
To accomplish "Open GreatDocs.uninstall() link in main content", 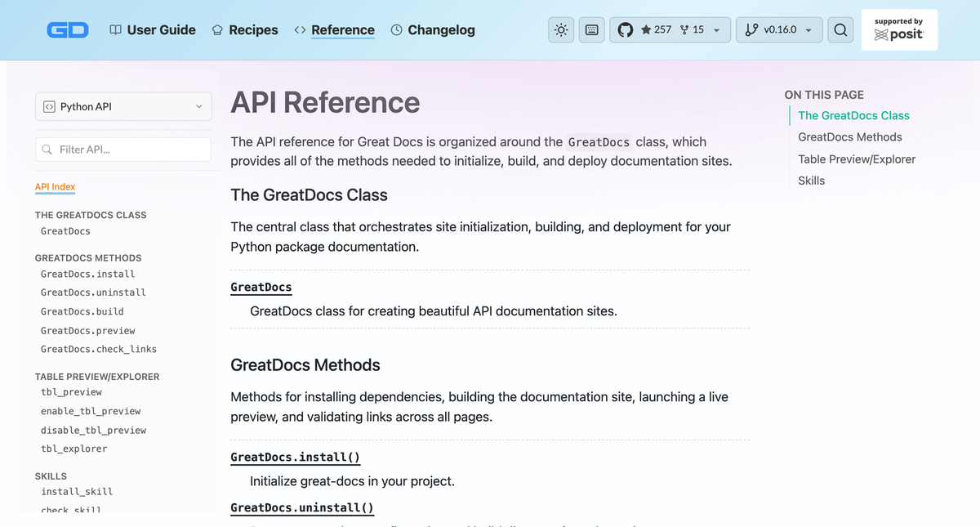I will 302,507.
